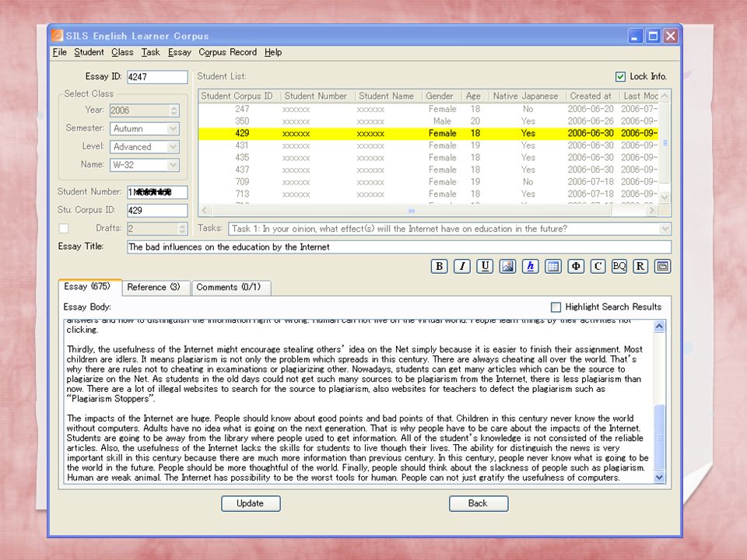Click the insert image icon
This screenshot has height=560, width=747.
coord(507,266)
